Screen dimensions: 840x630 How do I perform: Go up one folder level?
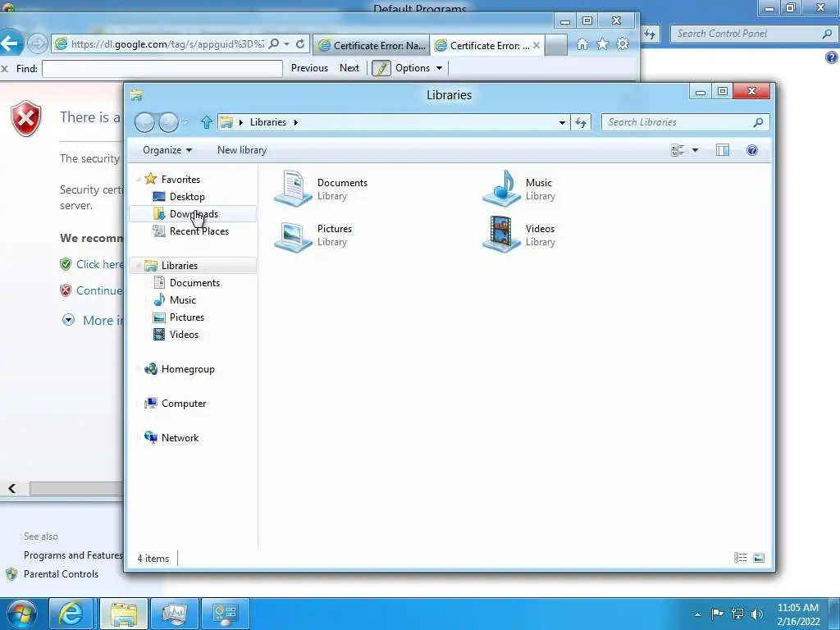pyautogui.click(x=206, y=123)
